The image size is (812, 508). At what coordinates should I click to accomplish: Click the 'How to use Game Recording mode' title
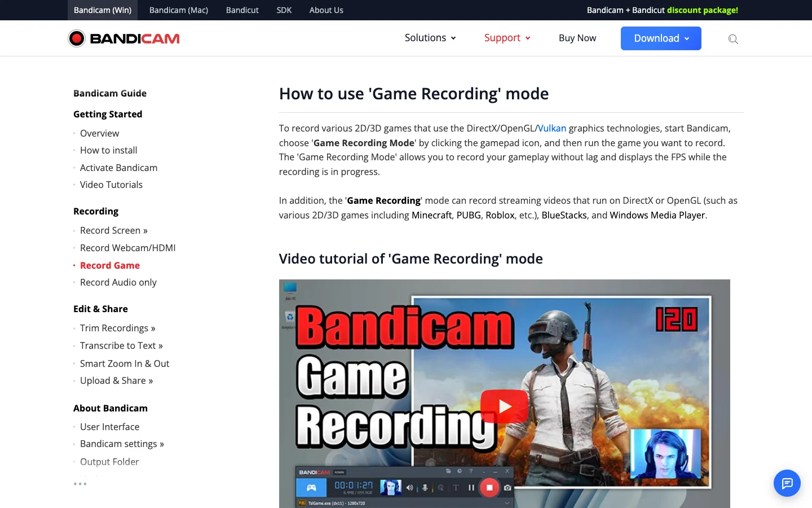click(x=414, y=94)
